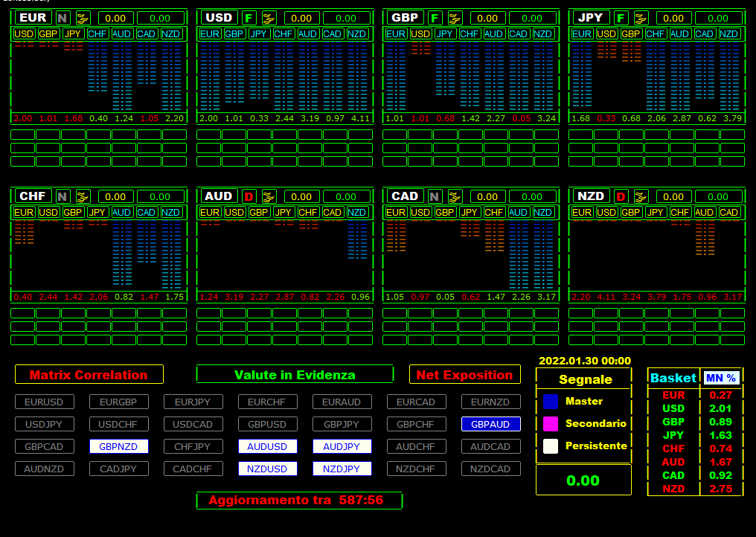Click the 2022.01.30 00:00 timestamp
This screenshot has width=756, height=537.
point(584,361)
